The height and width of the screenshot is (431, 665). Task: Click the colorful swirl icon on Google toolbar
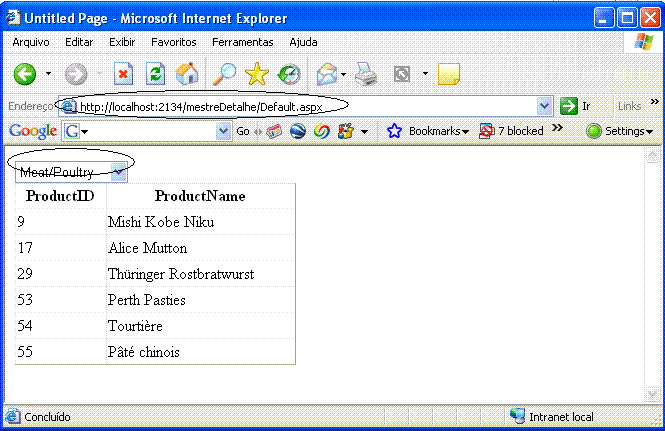(x=322, y=131)
